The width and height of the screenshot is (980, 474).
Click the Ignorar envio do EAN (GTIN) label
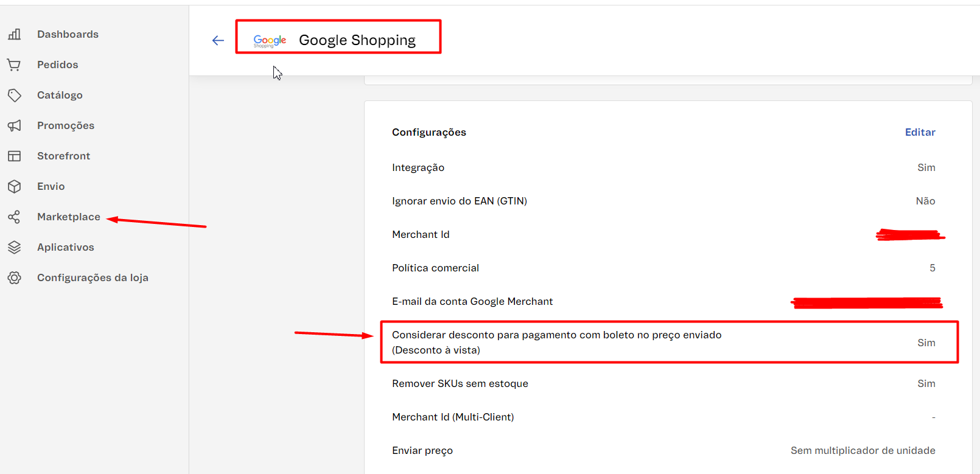(x=460, y=201)
